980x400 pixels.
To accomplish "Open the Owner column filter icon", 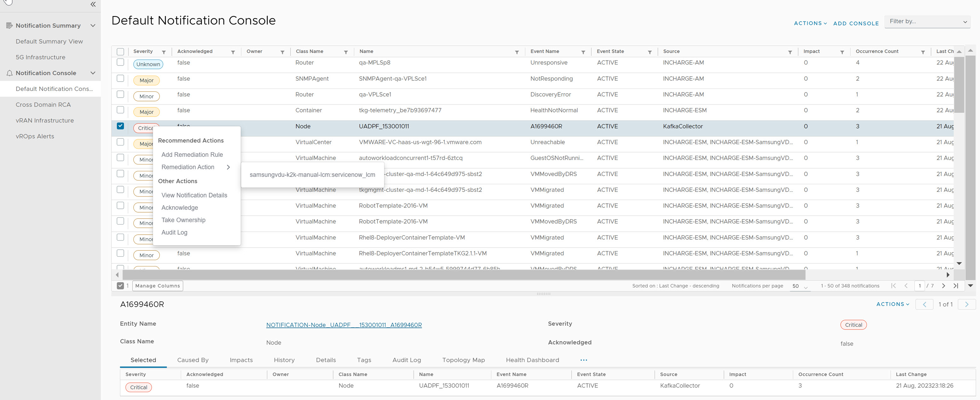I will [282, 52].
